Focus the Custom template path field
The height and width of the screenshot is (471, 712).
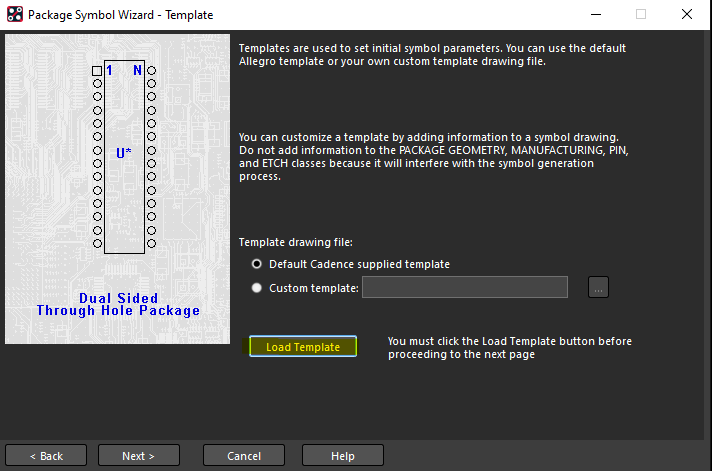point(465,287)
